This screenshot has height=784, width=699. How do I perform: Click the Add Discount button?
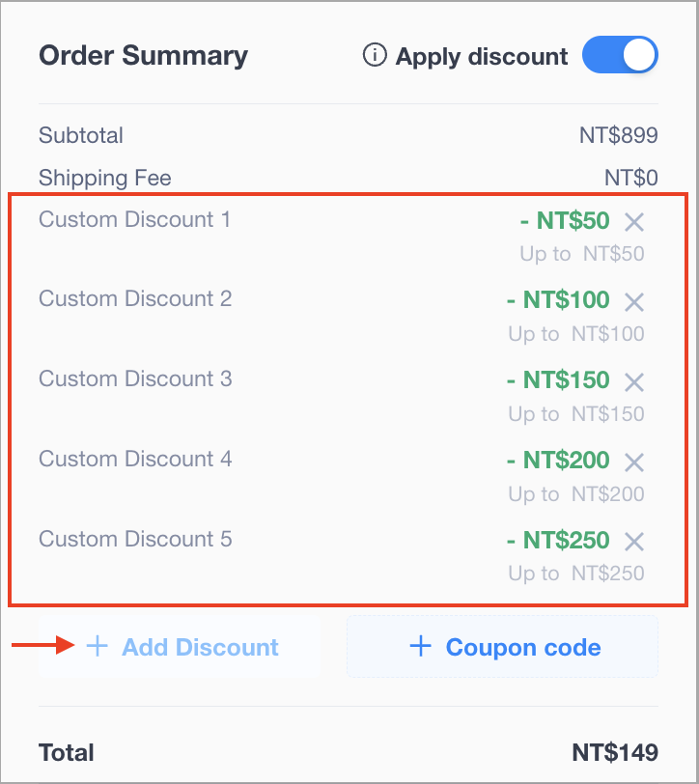[180, 647]
